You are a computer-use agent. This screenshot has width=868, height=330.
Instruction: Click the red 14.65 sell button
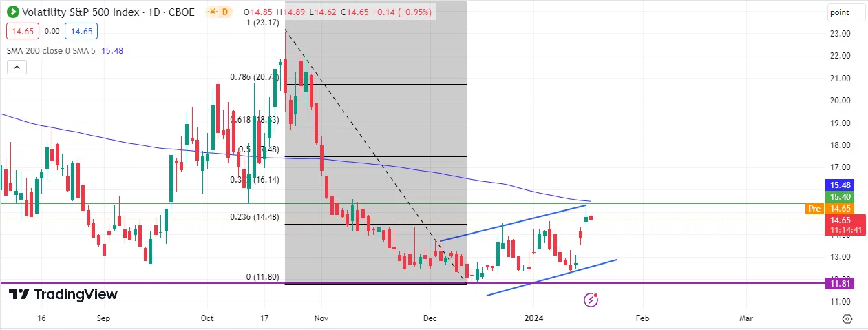21,31
